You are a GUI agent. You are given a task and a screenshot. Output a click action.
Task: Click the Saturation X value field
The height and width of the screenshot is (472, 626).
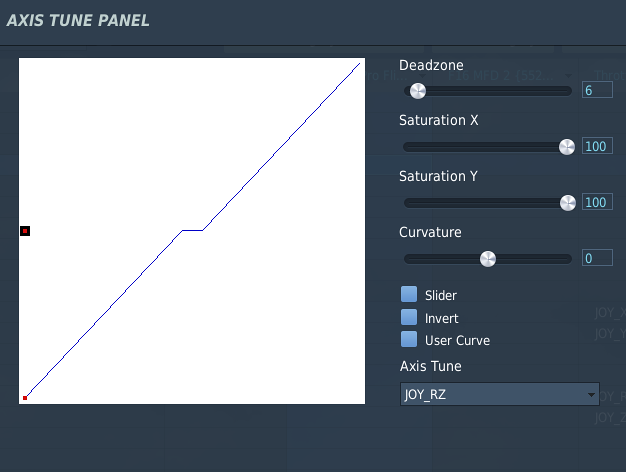[x=597, y=146]
